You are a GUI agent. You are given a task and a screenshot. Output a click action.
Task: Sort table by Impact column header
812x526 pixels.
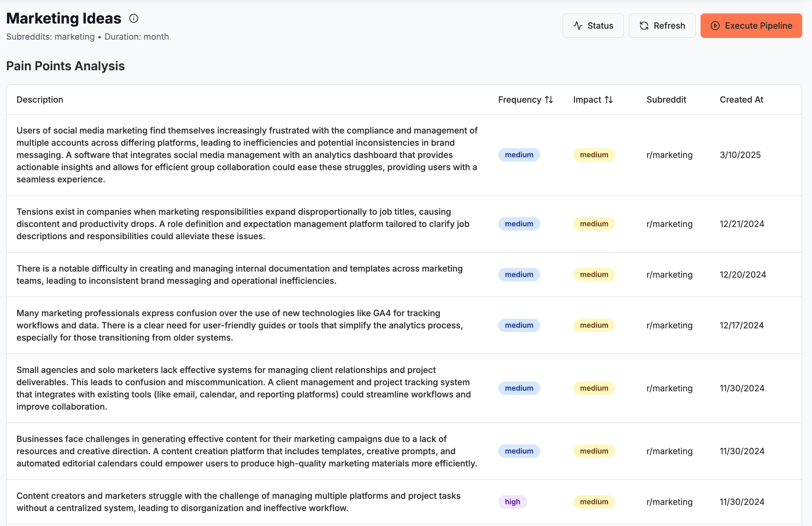(587, 100)
